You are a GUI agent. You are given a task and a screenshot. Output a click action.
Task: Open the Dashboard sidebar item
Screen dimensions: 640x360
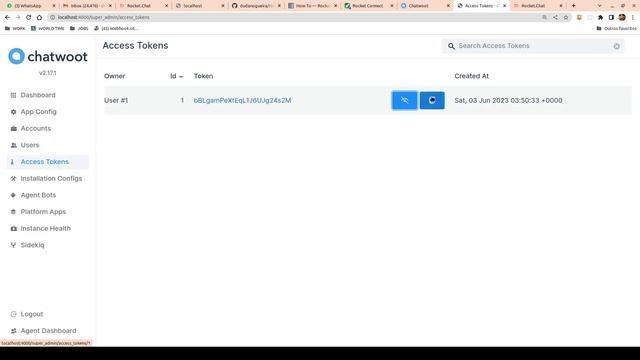pos(38,95)
